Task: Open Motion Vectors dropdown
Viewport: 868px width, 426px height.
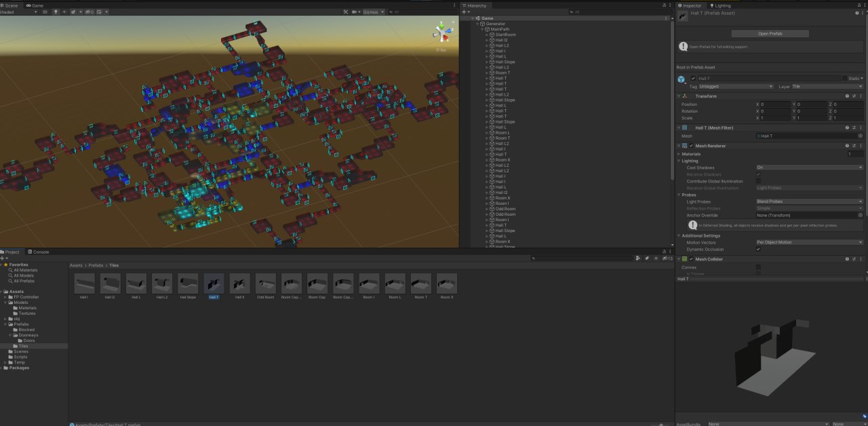Action: point(810,242)
